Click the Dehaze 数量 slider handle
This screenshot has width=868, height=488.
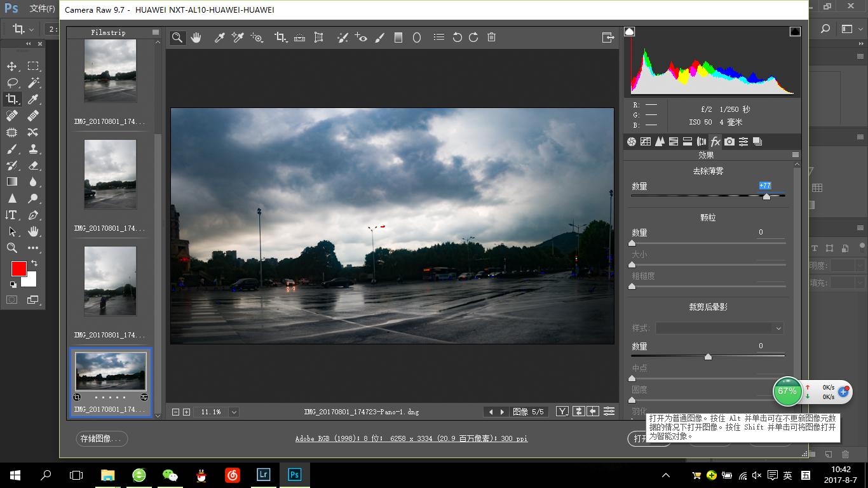[x=766, y=197]
